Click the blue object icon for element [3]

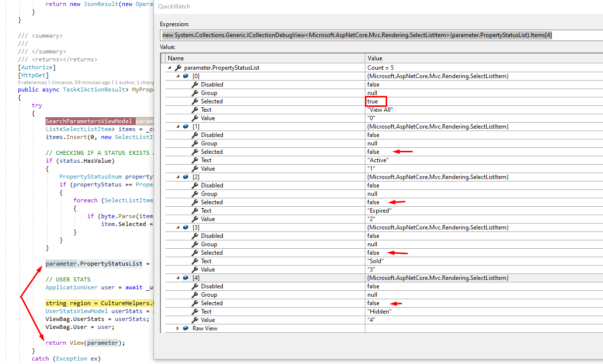[x=185, y=227]
